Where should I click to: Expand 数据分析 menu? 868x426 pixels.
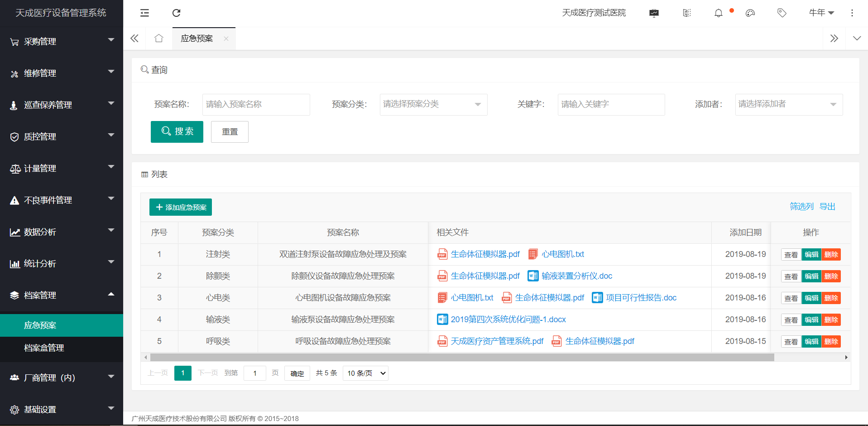62,232
